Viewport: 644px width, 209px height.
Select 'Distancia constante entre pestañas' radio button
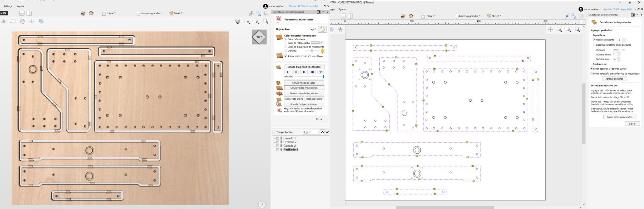(594, 45)
